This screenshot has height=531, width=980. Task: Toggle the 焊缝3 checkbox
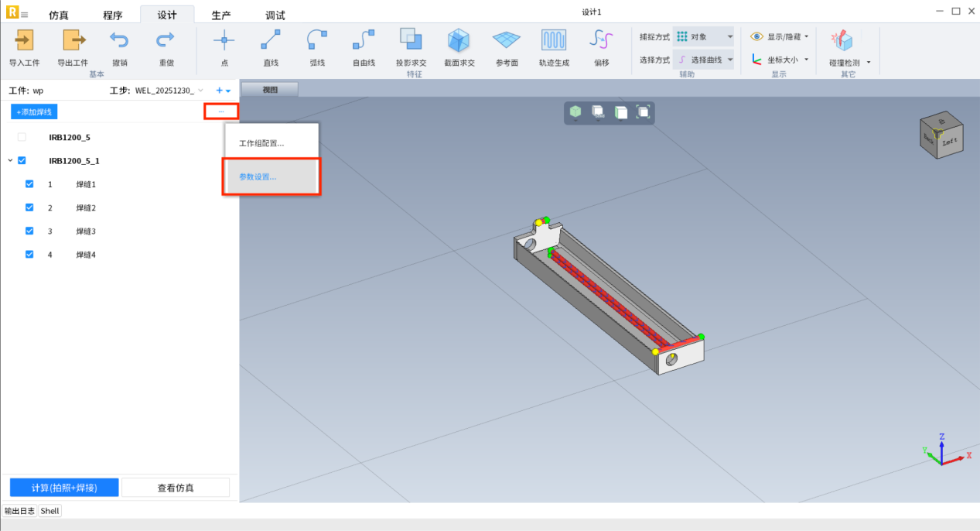(29, 231)
